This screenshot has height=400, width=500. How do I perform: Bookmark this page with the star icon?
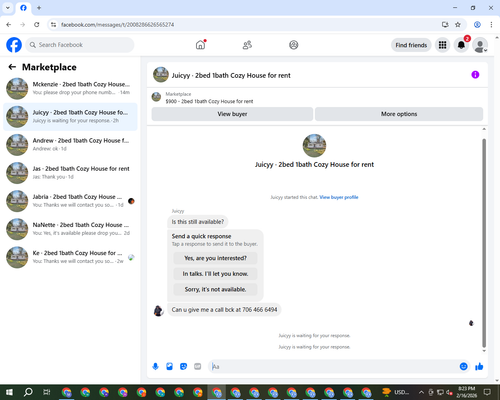[x=458, y=24]
